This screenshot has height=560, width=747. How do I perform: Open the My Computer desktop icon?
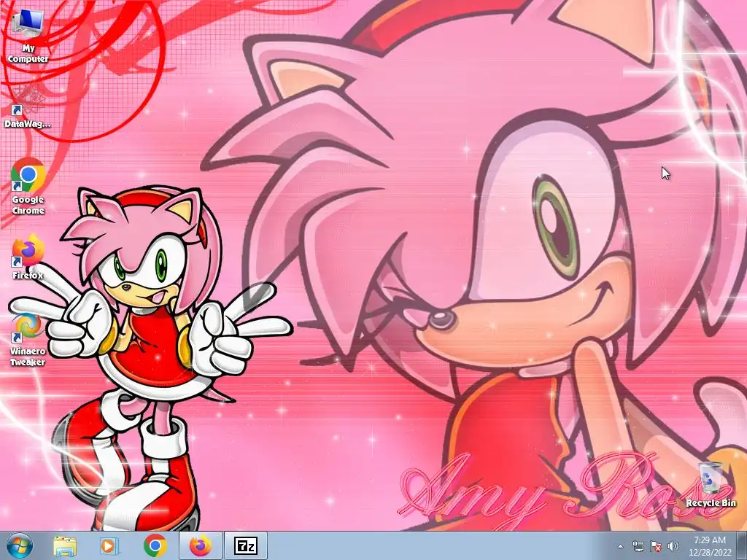(x=28, y=36)
